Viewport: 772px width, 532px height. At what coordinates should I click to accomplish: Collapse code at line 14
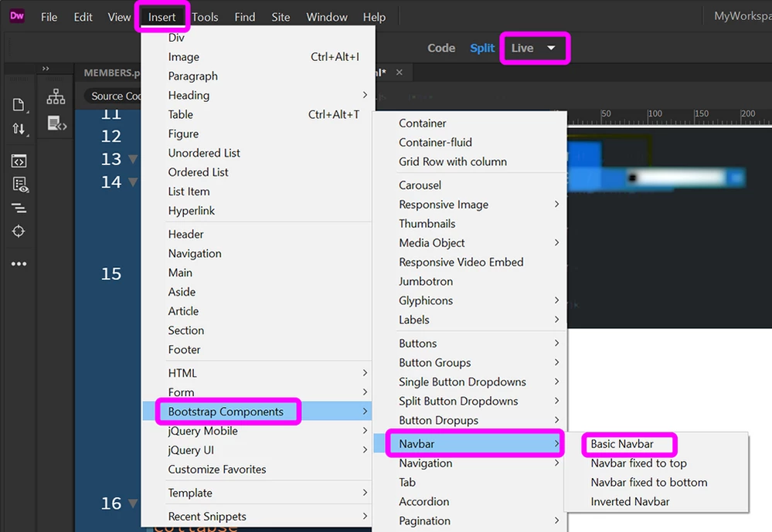(132, 182)
